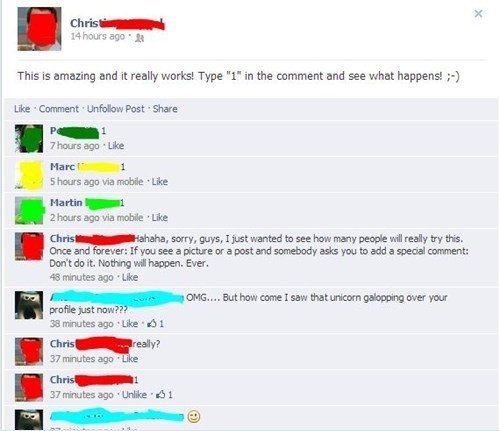Click the 14 hours ago timestamp
500x431 pixels.
[97, 36]
